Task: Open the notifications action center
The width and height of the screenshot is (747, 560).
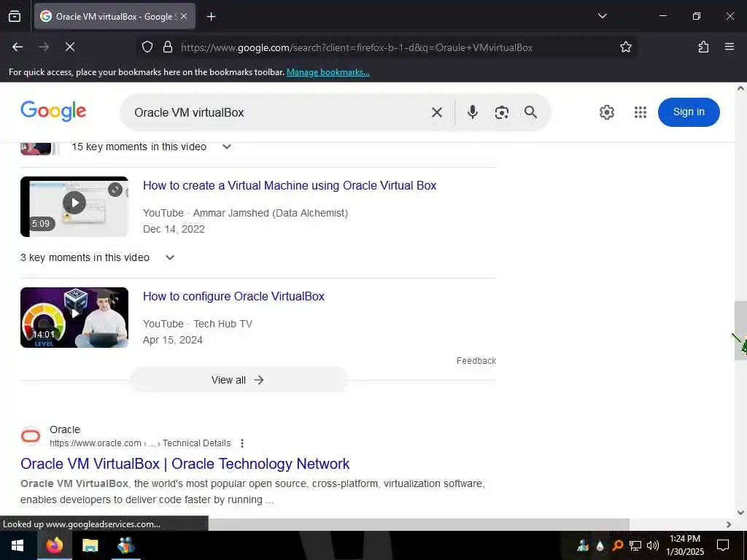Action: (x=723, y=545)
